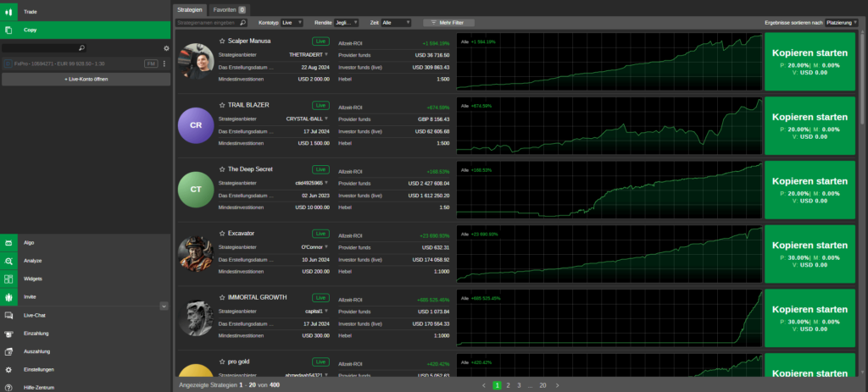Open the Excavator avatar image
Screen dimensions: 868x392
(x=196, y=254)
